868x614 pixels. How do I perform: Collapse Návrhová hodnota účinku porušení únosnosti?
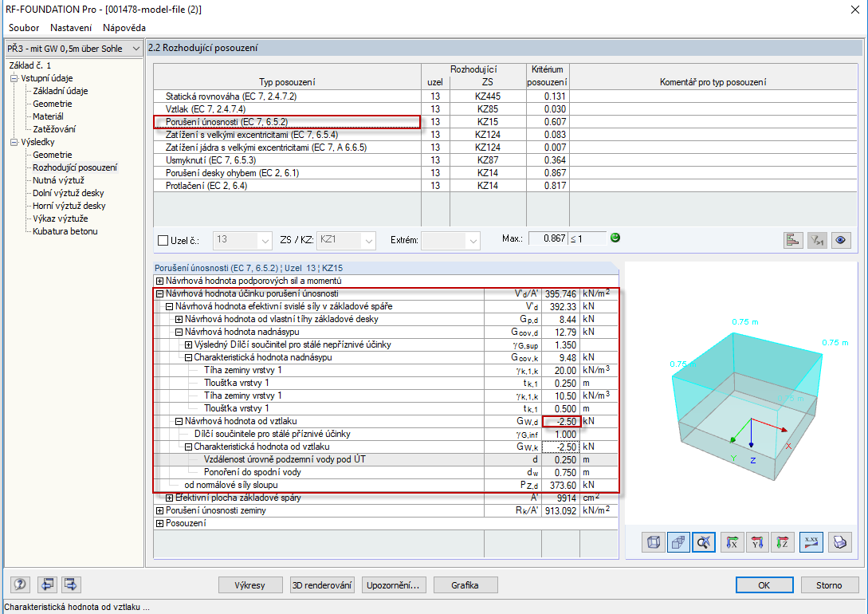pyautogui.click(x=159, y=294)
